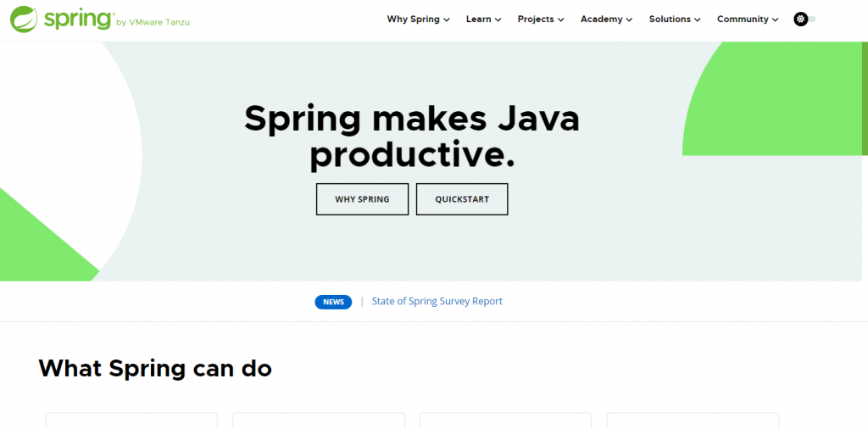Open the State of Spring Survey Report link
The width and height of the screenshot is (868, 429).
(437, 301)
